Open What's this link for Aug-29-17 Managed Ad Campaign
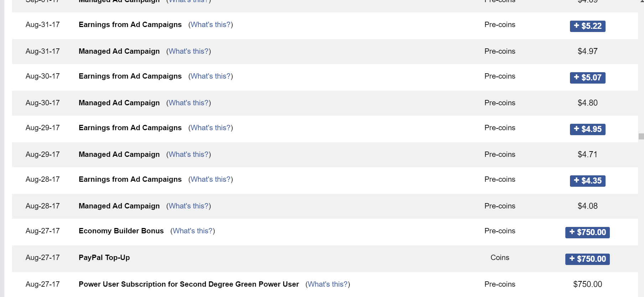The image size is (644, 297). [x=188, y=154]
